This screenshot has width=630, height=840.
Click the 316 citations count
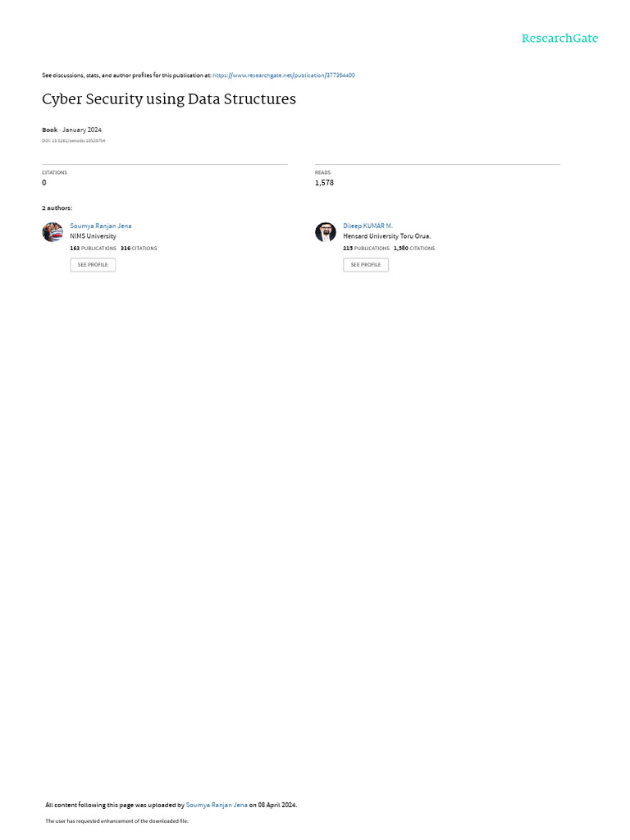[139, 249]
